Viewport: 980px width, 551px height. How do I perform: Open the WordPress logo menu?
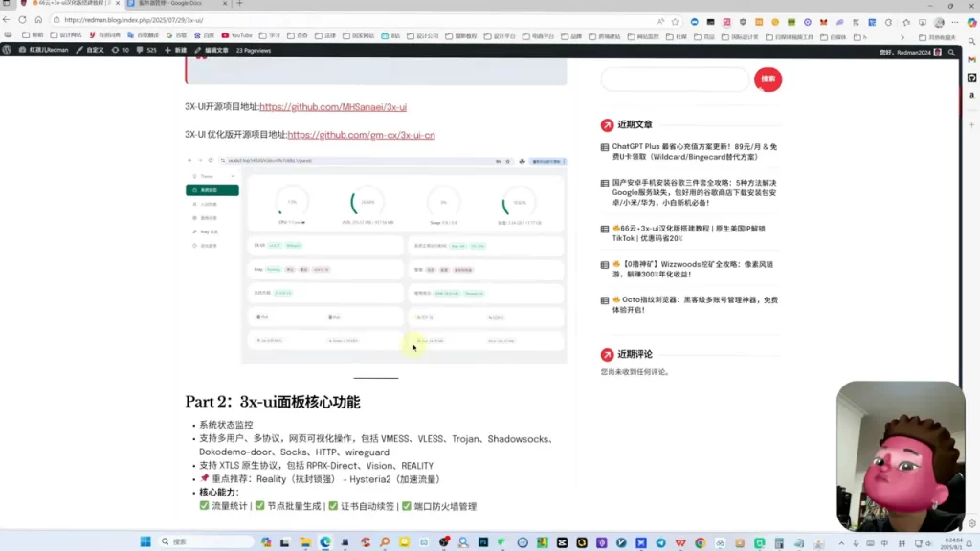pos(7,50)
